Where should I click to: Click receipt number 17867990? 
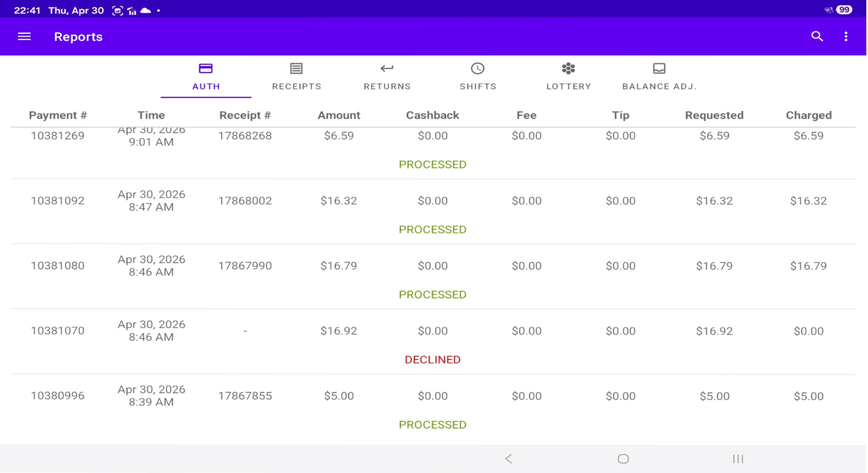tap(245, 266)
